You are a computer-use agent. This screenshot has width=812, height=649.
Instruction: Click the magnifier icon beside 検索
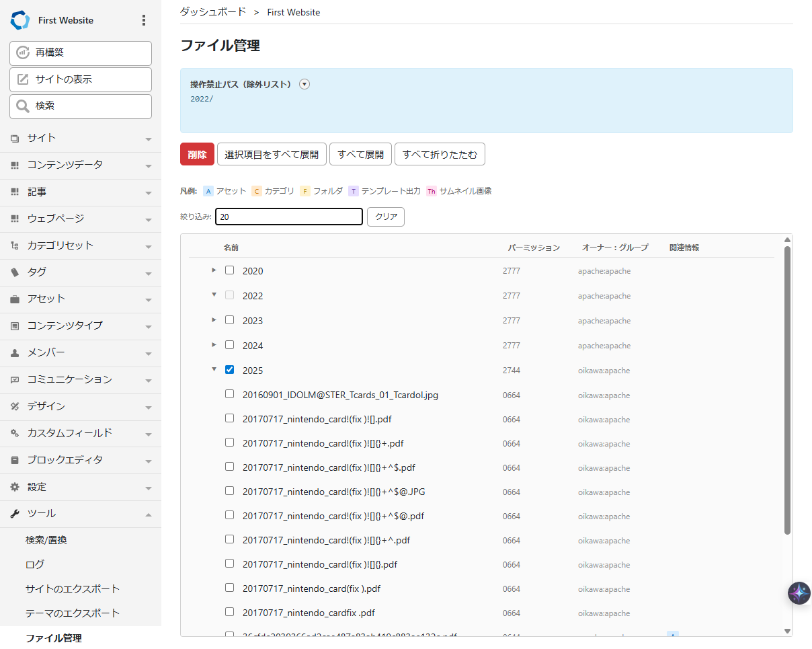(x=23, y=106)
